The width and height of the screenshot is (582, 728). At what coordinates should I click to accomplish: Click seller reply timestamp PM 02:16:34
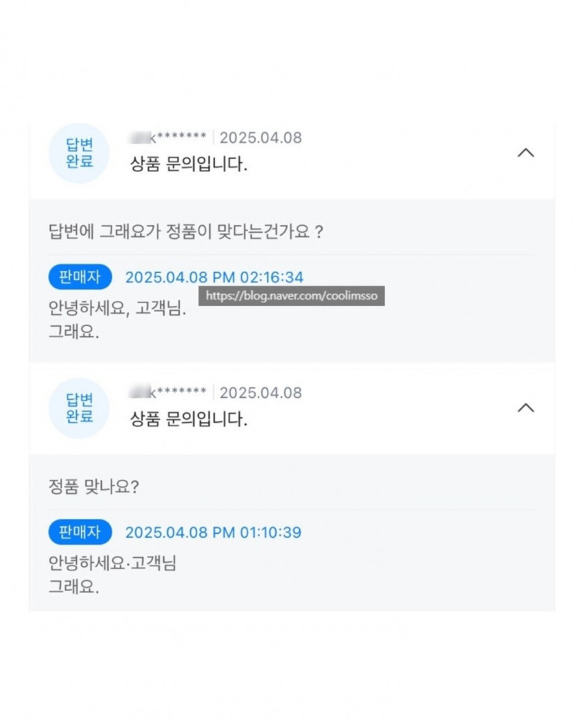[x=214, y=277]
